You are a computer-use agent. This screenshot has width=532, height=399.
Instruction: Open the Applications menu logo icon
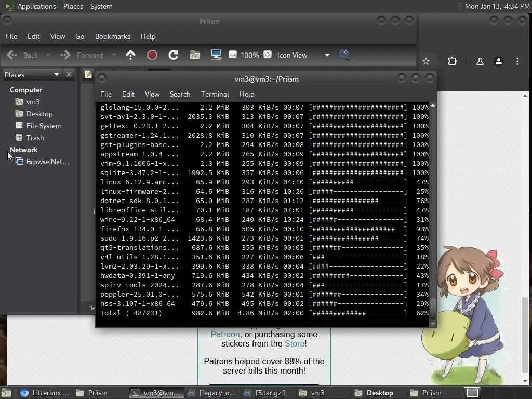tap(9, 6)
